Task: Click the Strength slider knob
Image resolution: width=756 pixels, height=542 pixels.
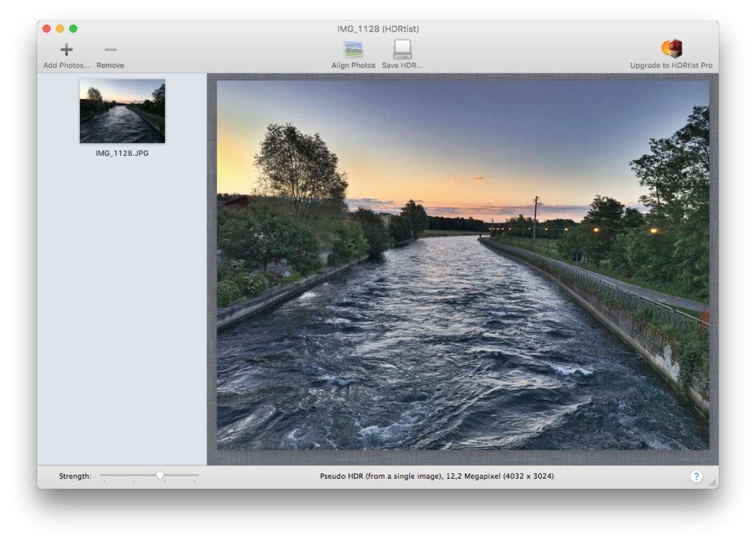Action: click(x=160, y=475)
